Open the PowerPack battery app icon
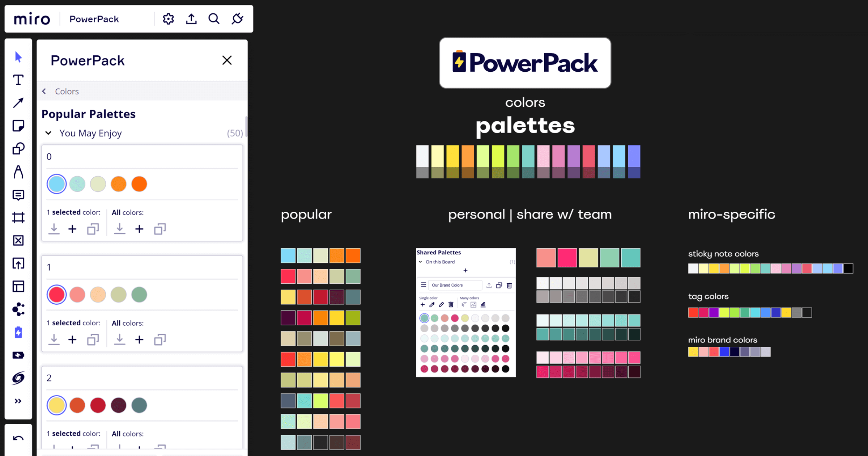The height and width of the screenshot is (456, 868). tap(18, 332)
